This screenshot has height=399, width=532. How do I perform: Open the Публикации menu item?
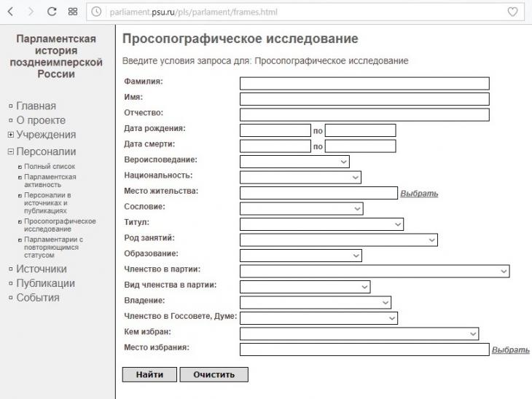(x=45, y=283)
